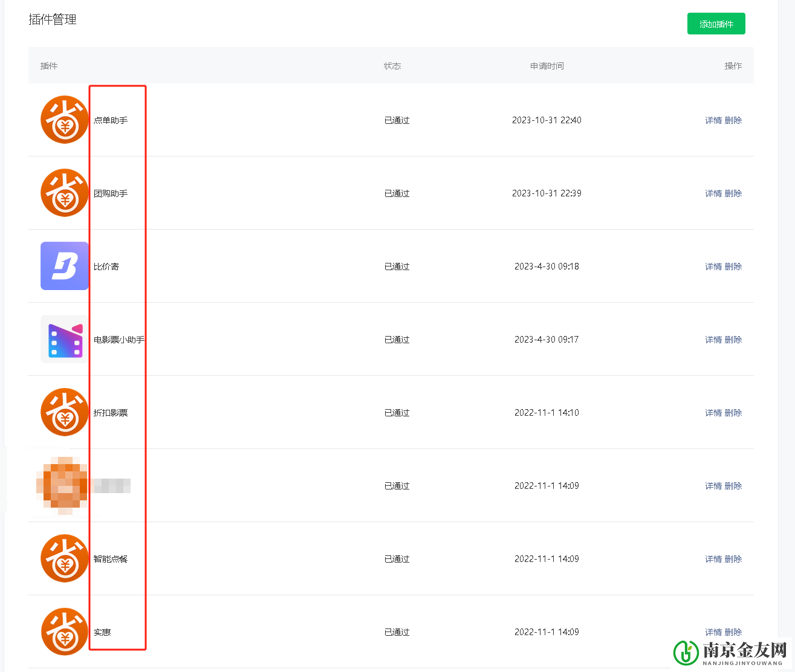Delete the 实惠 plugin
795x672 pixels.
pos(733,632)
